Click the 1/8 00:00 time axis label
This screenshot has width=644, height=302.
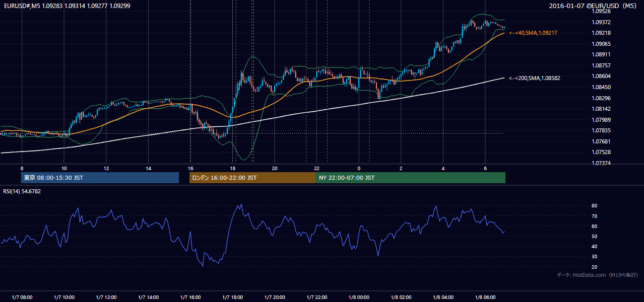359,297
